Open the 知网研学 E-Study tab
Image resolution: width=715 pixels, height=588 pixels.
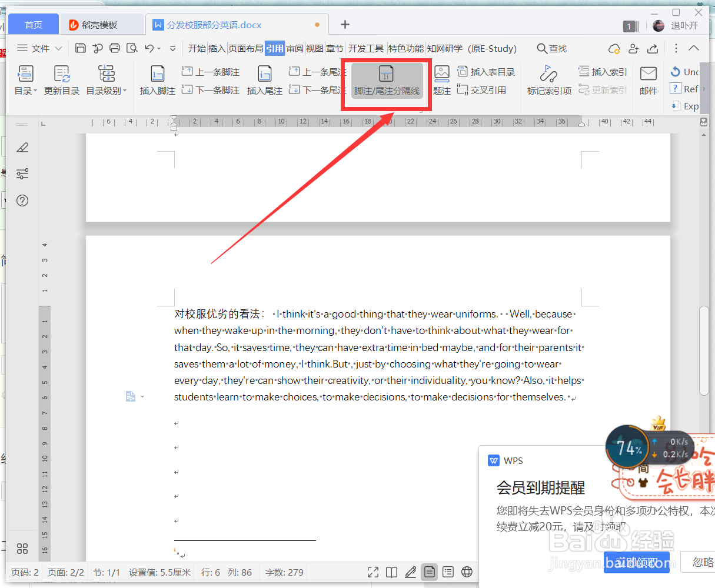pyautogui.click(x=472, y=48)
